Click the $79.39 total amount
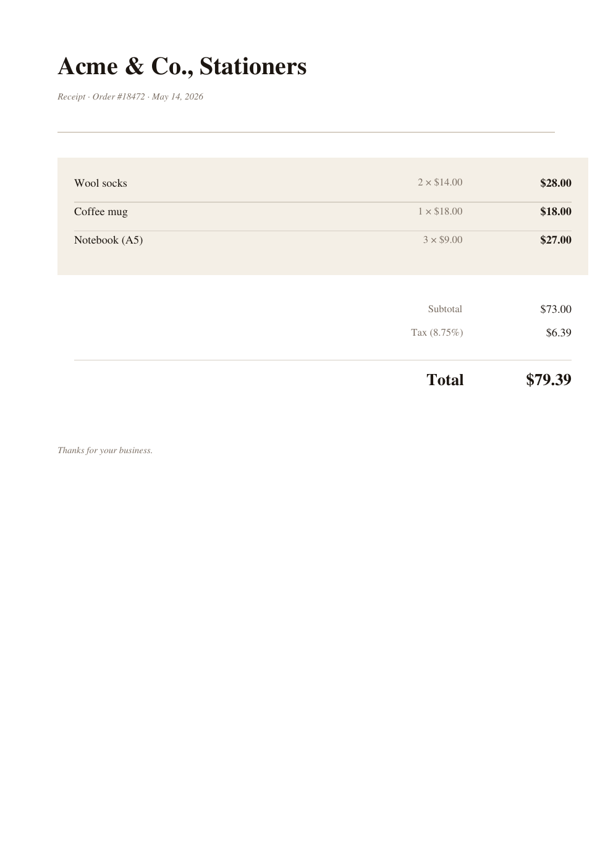This screenshot has width=613, height=868. coord(549,380)
